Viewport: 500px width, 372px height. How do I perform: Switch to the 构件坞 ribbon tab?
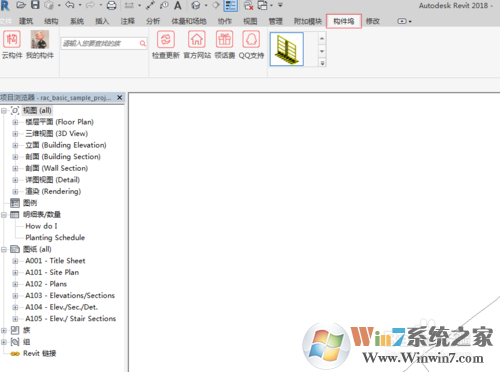tap(344, 21)
